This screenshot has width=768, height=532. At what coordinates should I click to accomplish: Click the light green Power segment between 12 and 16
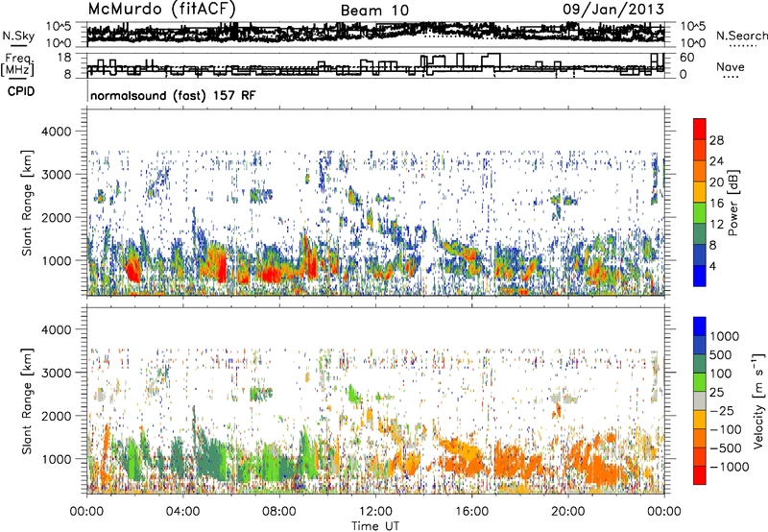point(700,213)
